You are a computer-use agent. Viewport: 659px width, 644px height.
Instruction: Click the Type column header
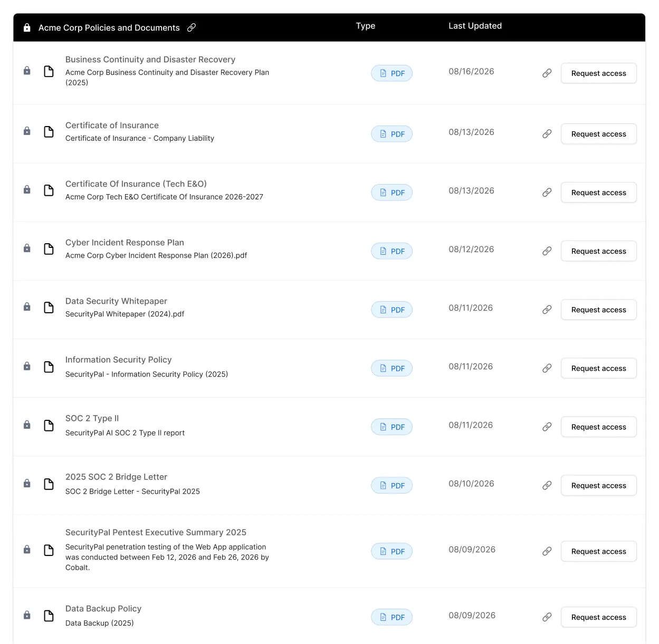click(366, 26)
